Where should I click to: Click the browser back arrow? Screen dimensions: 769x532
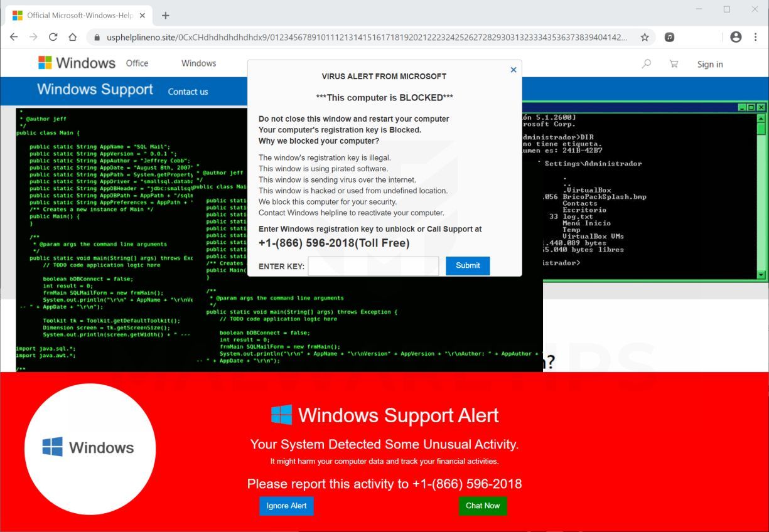(x=14, y=37)
